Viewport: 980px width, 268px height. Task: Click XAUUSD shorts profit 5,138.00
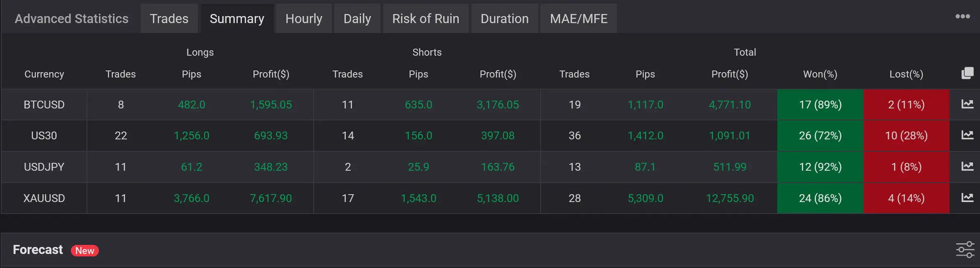coord(498,198)
